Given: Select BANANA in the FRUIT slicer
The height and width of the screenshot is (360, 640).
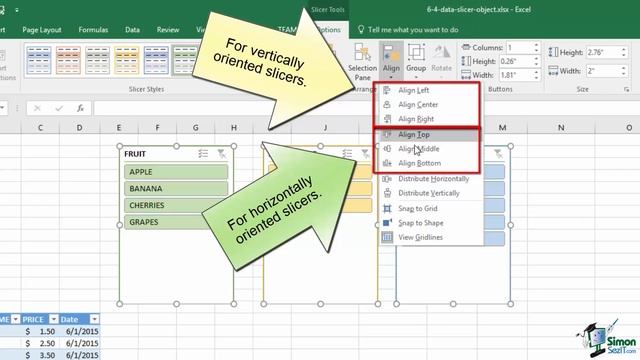Looking at the screenshot, I should [176, 189].
